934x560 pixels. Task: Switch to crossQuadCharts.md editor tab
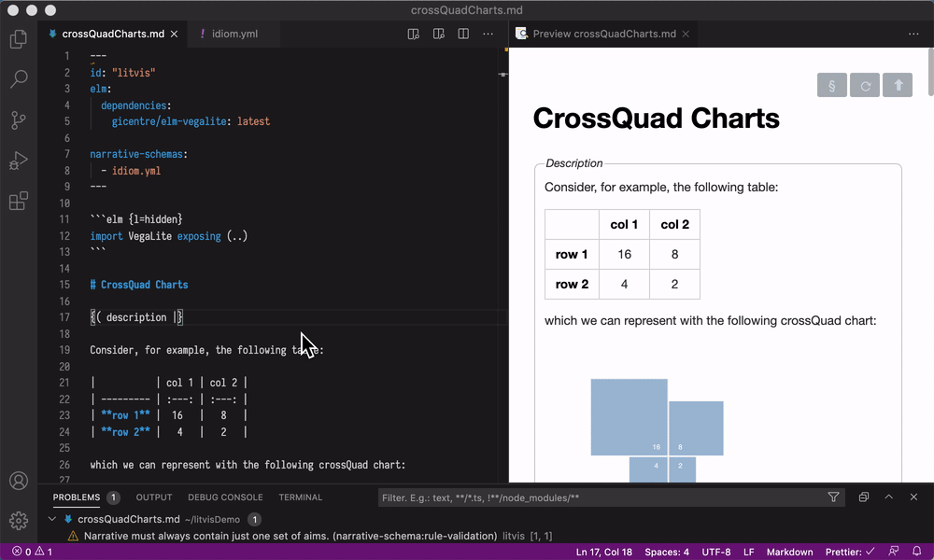113,34
